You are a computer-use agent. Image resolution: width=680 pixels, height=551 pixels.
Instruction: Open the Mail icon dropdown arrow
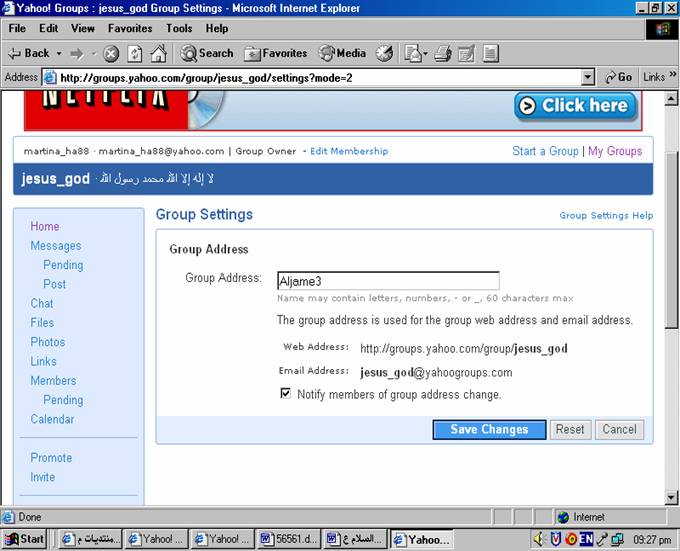point(425,54)
